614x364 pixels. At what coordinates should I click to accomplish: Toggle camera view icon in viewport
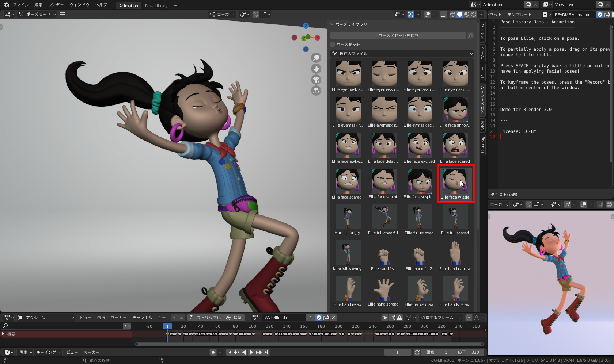tap(316, 80)
